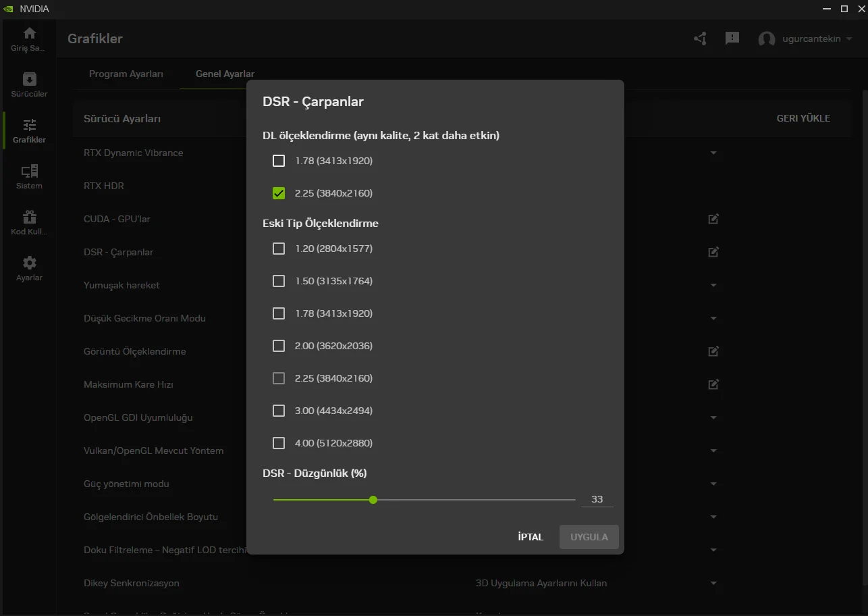Click GERİ YÜKLE to restore settings
Screen dimensions: 868x616
tap(803, 118)
